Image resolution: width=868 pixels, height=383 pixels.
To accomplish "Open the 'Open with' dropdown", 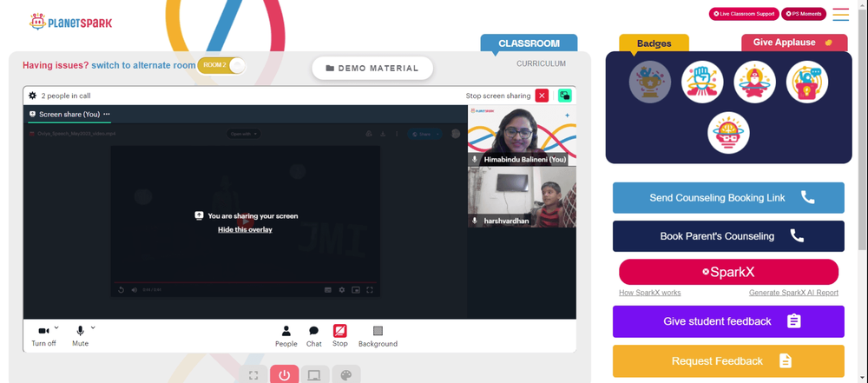I will click(x=244, y=134).
